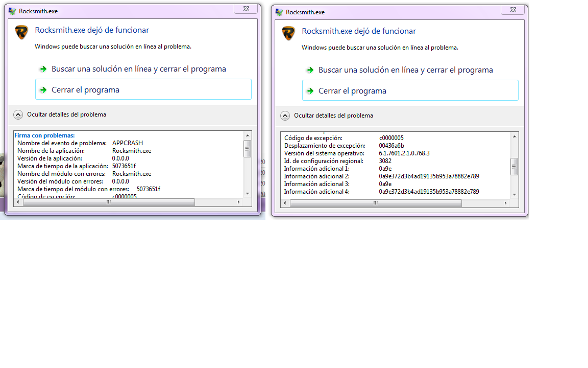Click vertical scrollbar thumb in right details box

pos(514,167)
